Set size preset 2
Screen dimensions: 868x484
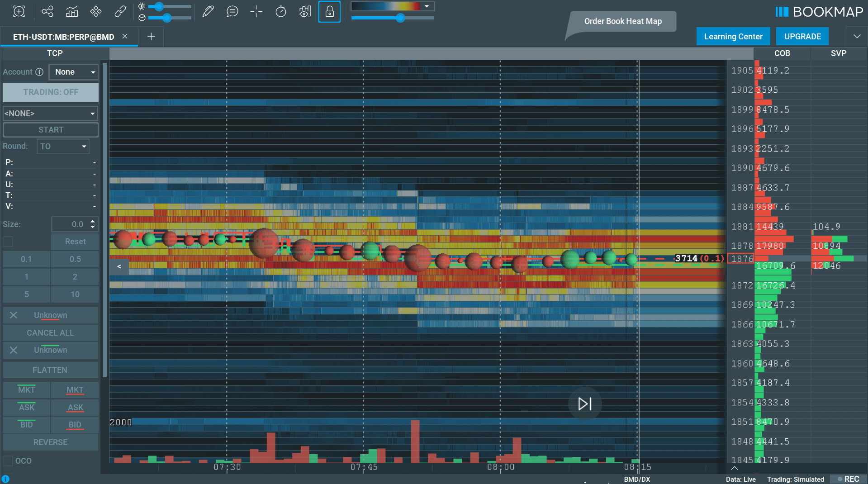[x=75, y=277]
